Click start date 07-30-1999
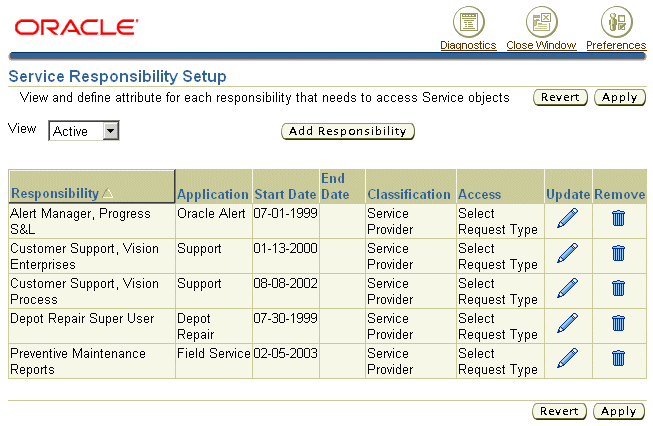653x426 pixels. tap(286, 319)
